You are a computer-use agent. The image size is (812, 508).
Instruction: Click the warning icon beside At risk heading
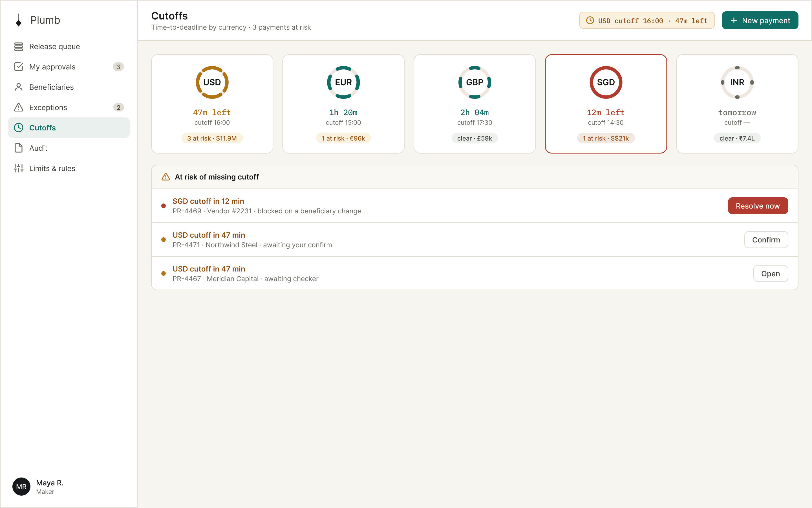coord(166,177)
